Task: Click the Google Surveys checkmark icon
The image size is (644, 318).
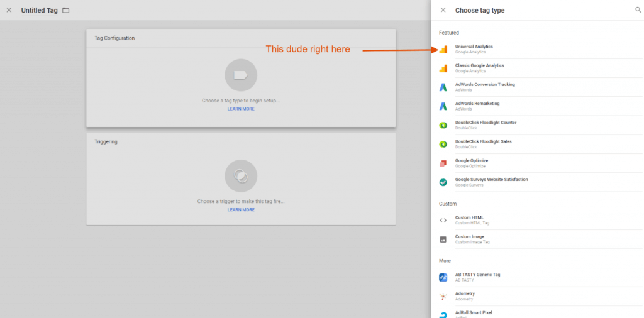Action: [443, 182]
